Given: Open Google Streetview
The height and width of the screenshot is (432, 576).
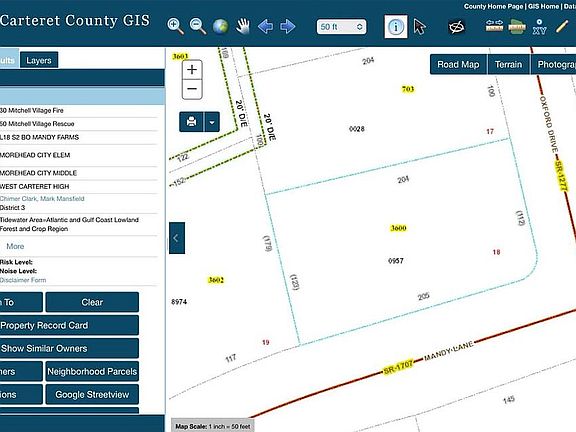Looking at the screenshot, I should 92,395.
